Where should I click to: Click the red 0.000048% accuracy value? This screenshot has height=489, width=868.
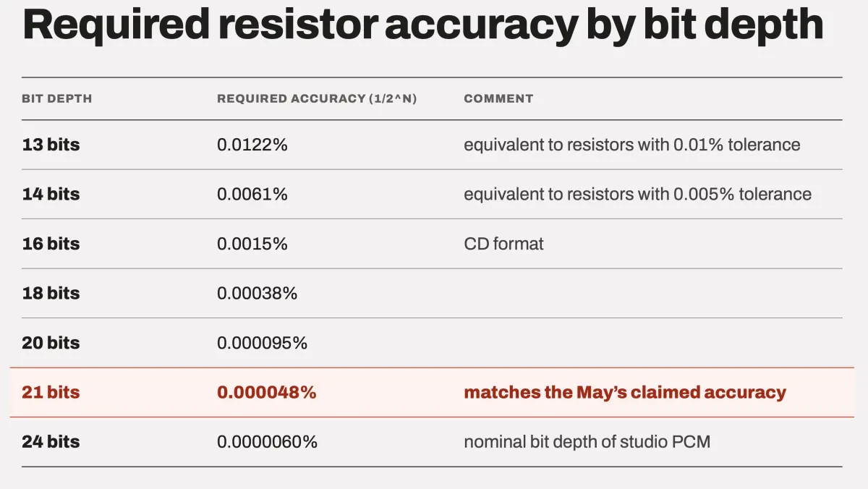coord(267,392)
